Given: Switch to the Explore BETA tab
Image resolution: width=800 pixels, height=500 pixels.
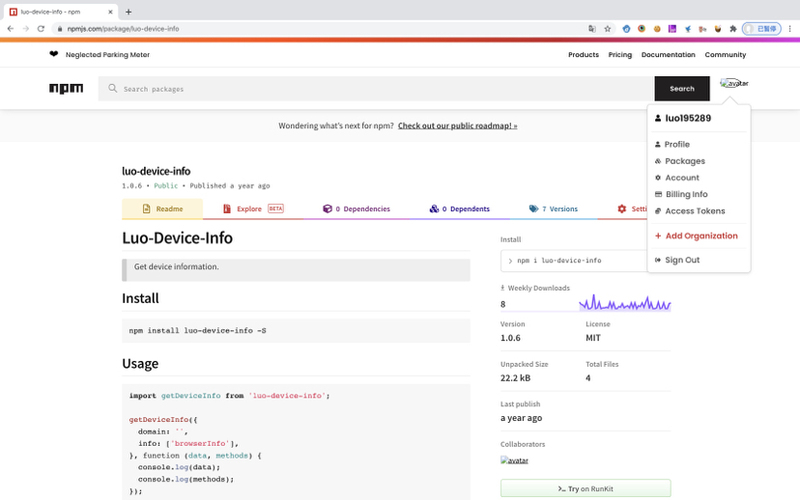Looking at the screenshot, I should 253,209.
